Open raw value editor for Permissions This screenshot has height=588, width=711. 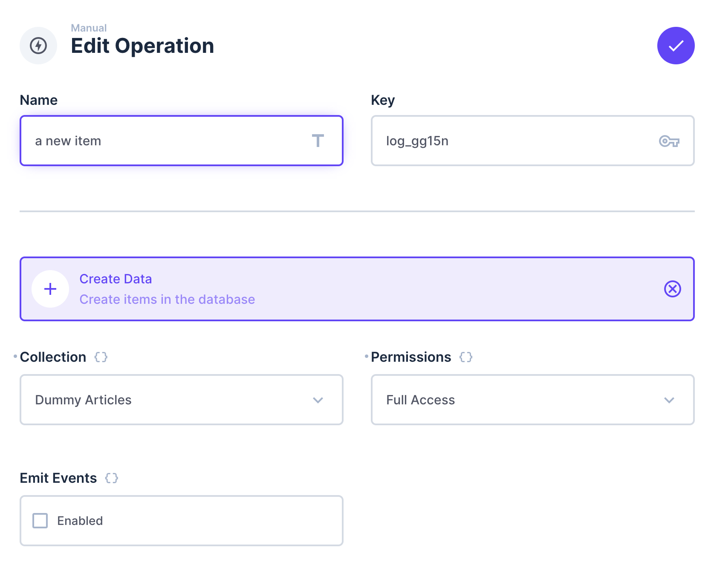tap(465, 357)
